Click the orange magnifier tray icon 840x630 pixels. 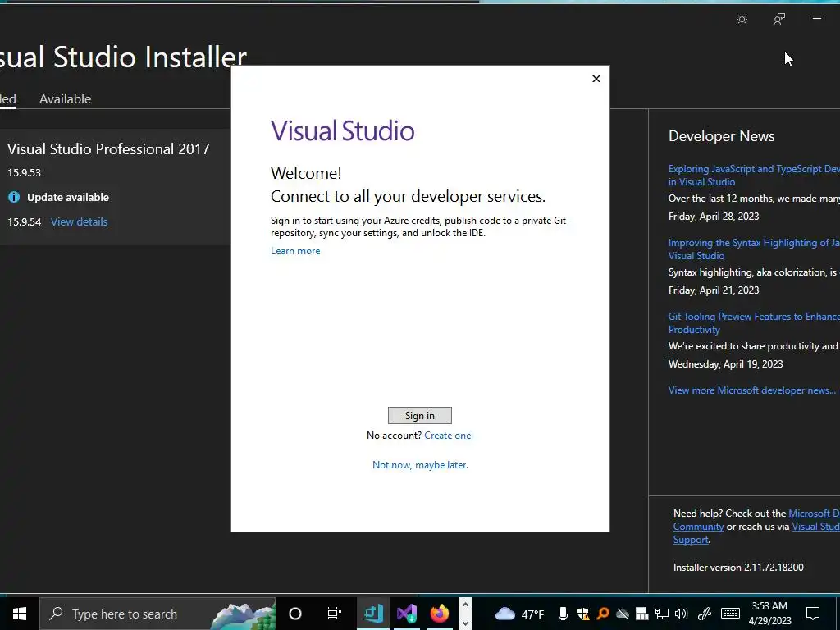[603, 614]
